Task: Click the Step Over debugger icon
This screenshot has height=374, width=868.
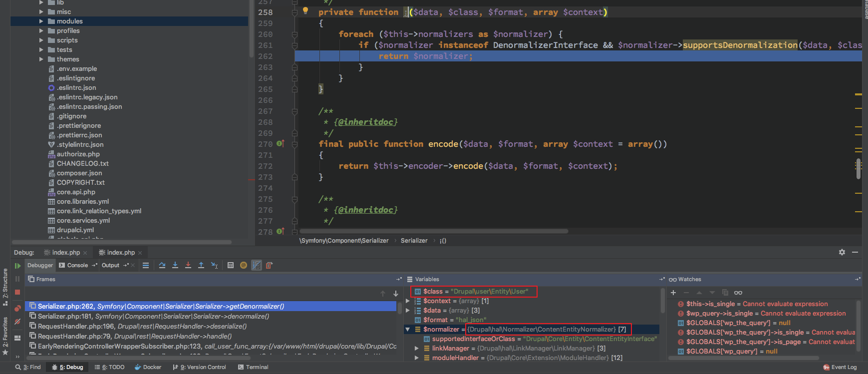Action: point(162,266)
